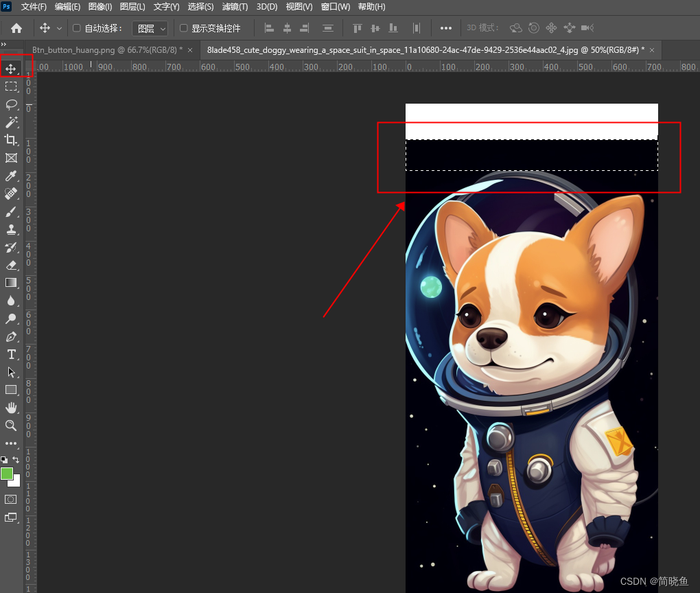Select the Rectangular Marquee tool

11,86
